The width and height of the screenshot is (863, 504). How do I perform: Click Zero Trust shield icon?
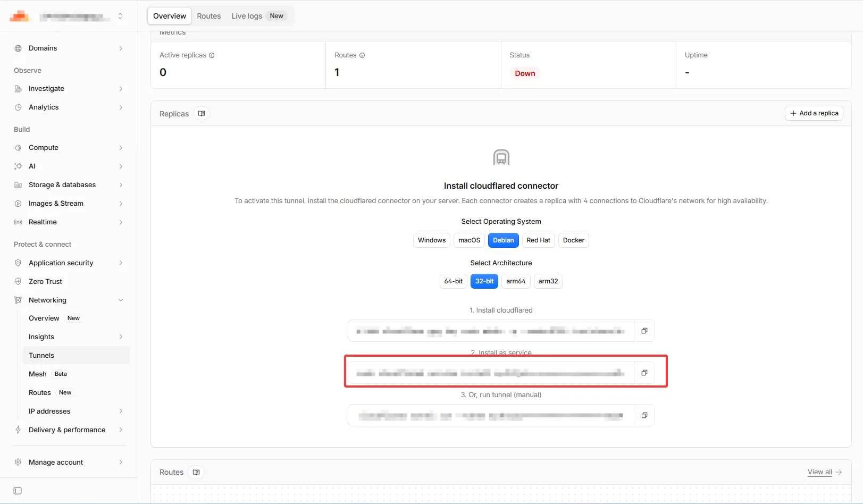point(18,282)
